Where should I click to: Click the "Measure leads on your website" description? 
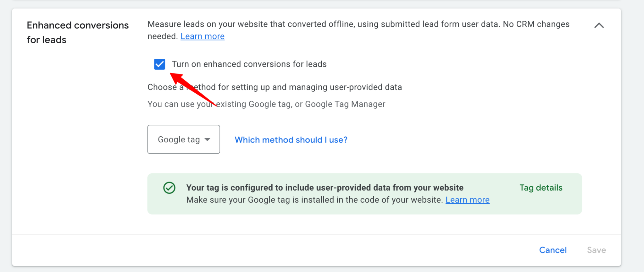tap(358, 24)
